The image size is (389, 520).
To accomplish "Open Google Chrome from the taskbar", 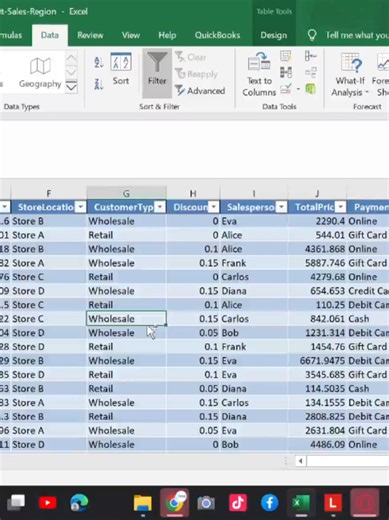I will 174,503.
